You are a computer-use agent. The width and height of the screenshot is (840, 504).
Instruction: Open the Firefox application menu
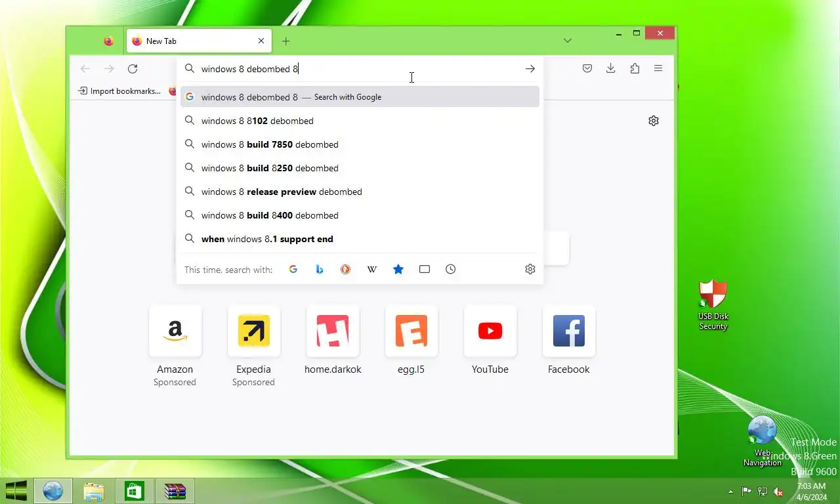point(658,68)
